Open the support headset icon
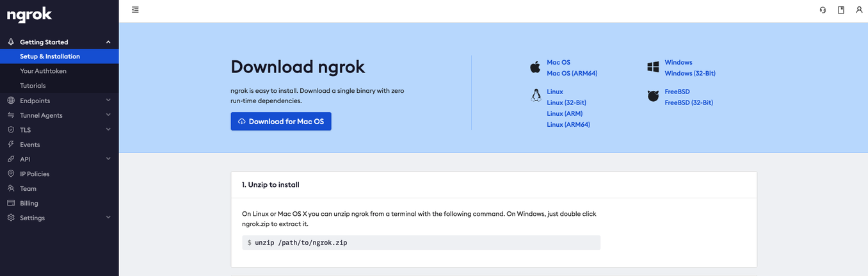Screen dimensions: 868x276 (x=823, y=10)
